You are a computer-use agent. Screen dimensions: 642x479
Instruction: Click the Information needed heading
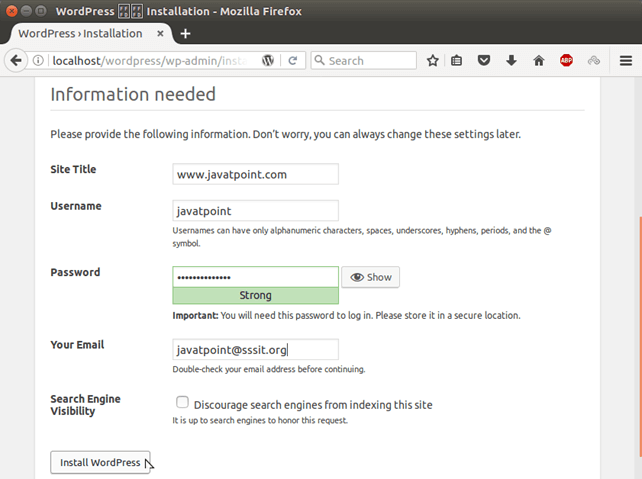(133, 95)
